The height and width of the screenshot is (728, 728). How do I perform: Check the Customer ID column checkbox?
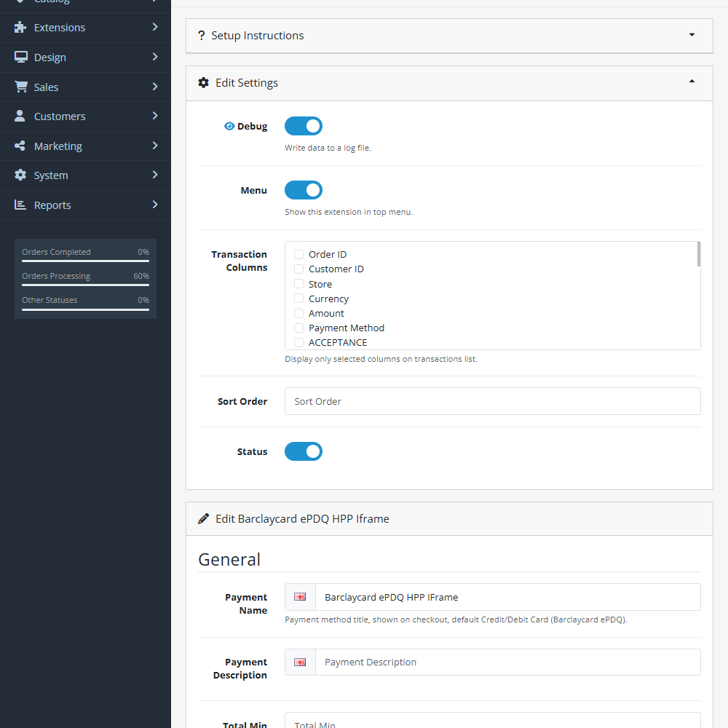pos(299,269)
